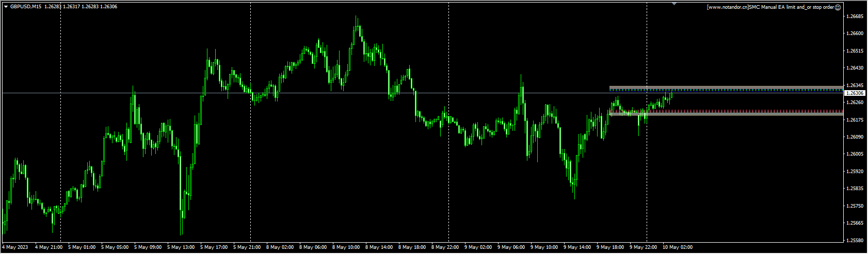Click the 1.26005 price scale label
The width and height of the screenshot is (868, 254).
(856, 154)
